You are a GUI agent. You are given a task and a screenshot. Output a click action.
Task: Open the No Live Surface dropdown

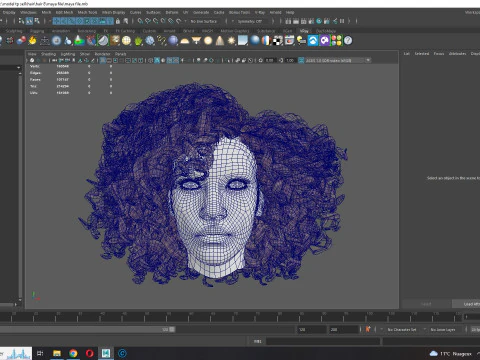[204, 21]
